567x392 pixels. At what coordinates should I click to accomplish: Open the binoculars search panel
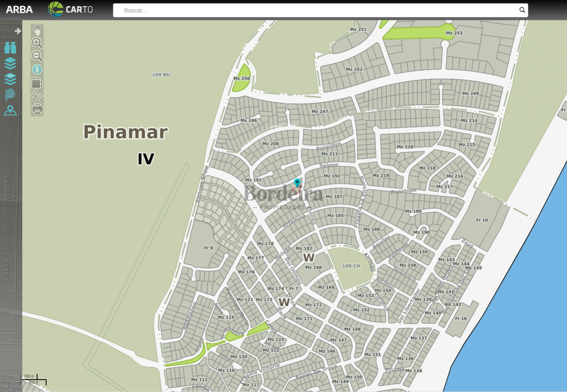(10, 48)
